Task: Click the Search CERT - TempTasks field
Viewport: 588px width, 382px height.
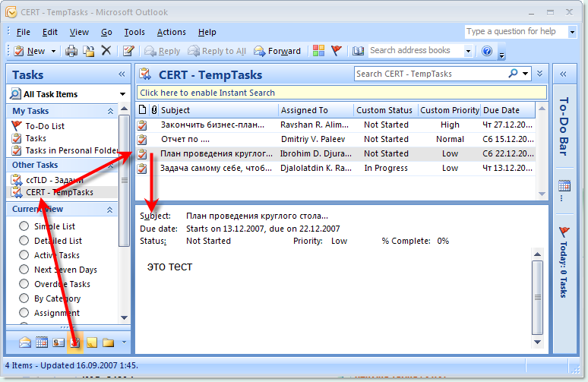Action: point(430,74)
